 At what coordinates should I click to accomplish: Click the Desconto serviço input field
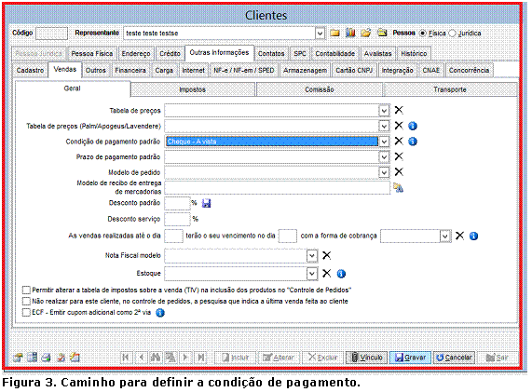coord(177,219)
